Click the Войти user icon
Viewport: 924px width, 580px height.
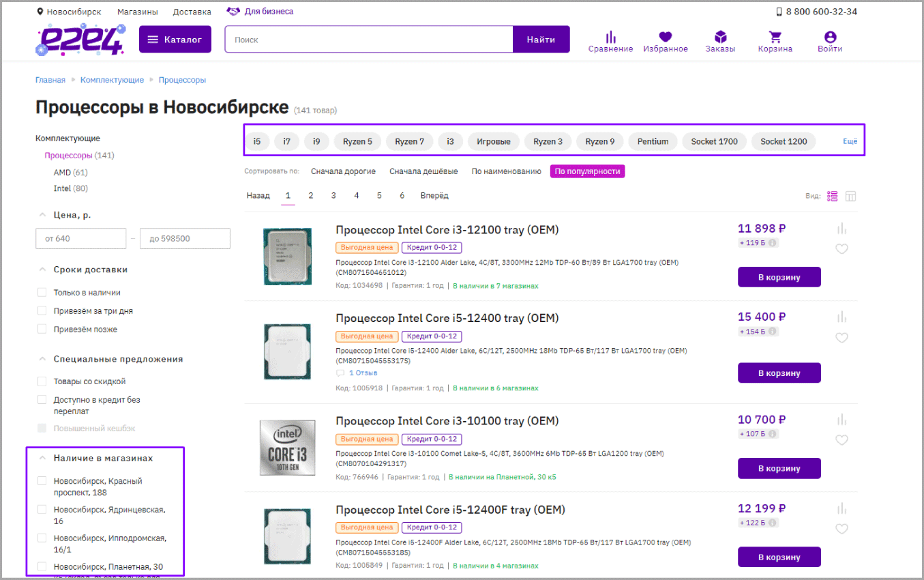(x=830, y=37)
